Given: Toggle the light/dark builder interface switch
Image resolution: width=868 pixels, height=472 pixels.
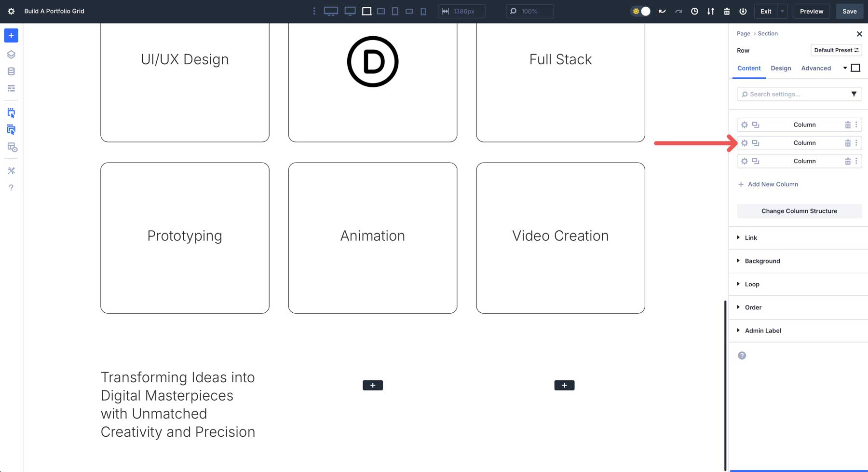Looking at the screenshot, I should (x=640, y=11).
